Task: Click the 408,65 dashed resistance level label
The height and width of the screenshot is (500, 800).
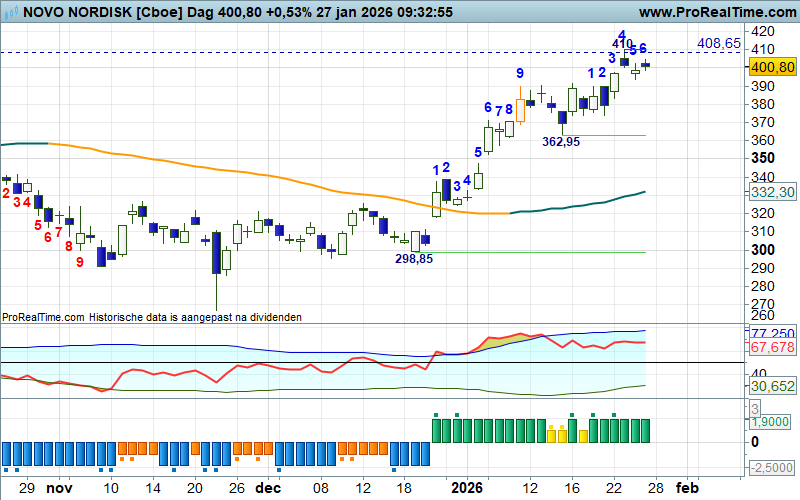Action: (718, 44)
